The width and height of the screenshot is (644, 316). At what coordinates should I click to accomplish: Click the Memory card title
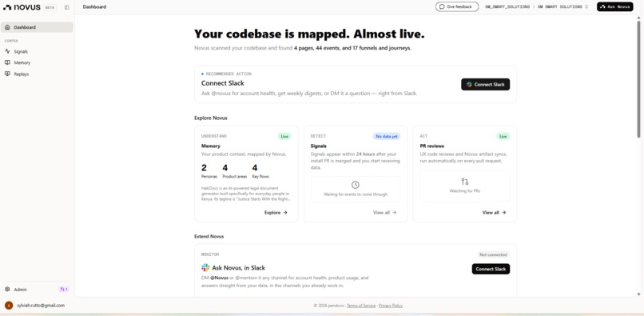pyautogui.click(x=211, y=146)
